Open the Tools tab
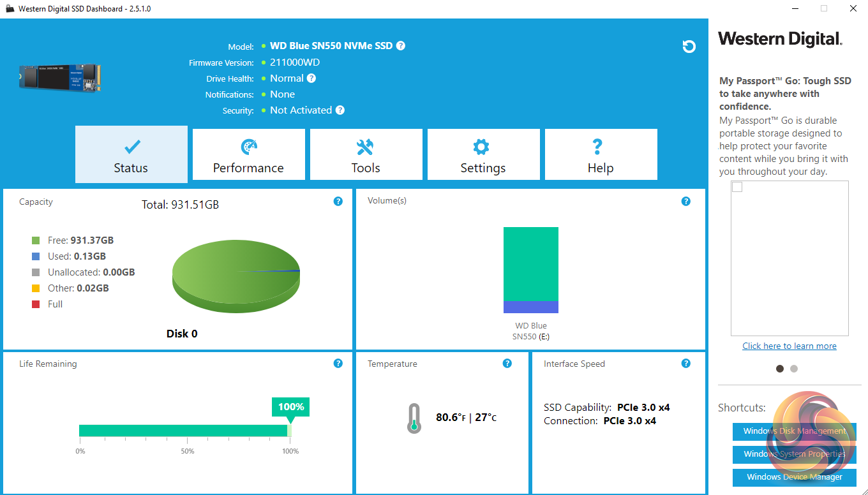This screenshot has height=495, width=868. (x=366, y=154)
